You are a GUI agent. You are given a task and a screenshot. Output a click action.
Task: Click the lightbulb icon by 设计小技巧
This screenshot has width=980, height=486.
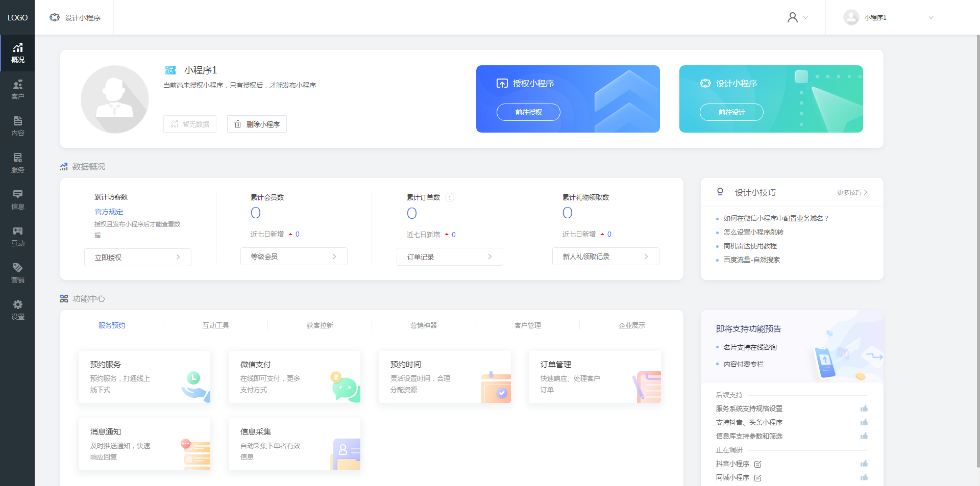(x=720, y=192)
